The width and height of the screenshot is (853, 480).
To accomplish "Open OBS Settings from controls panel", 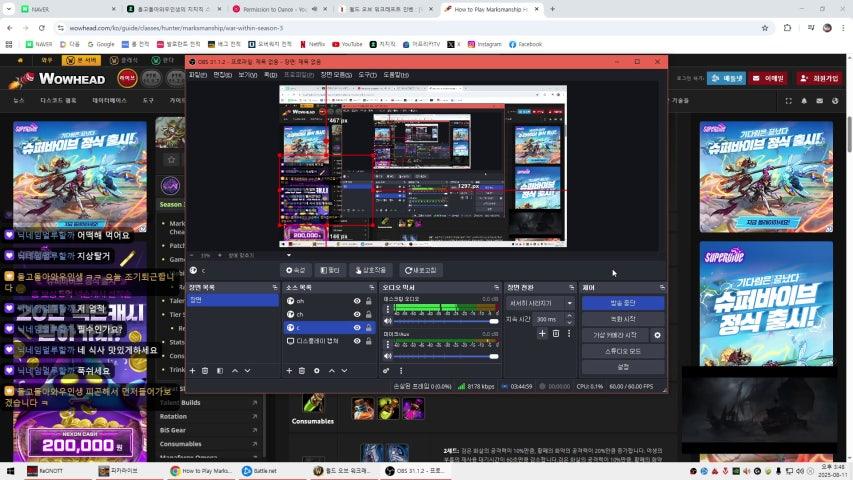I will point(623,367).
